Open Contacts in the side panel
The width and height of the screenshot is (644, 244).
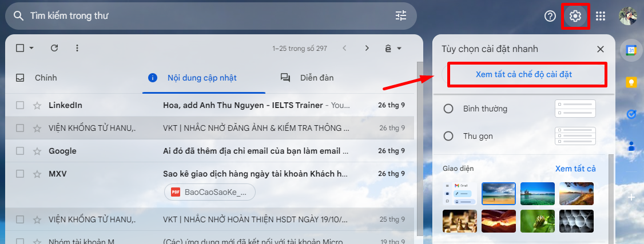coord(631,146)
